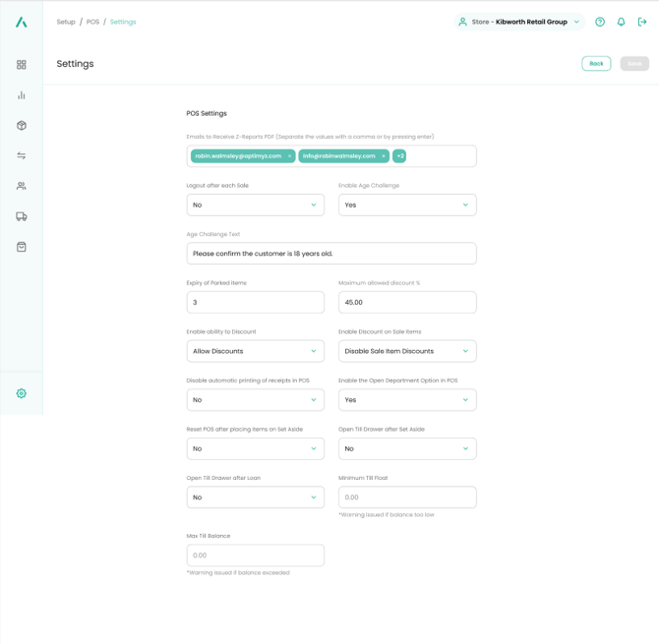Remove info@robinwalmsley.com email tag
This screenshot has height=644, width=659.
click(384, 156)
